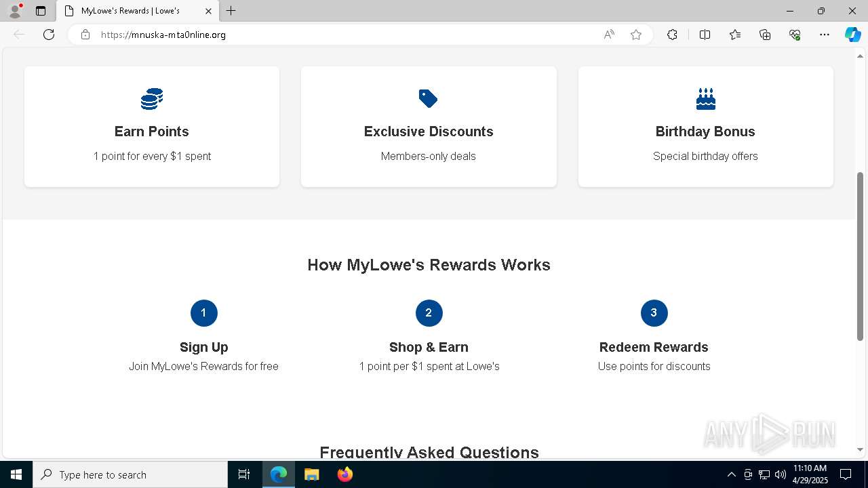Open Microsoft Edge from the taskbar
868x488 pixels.
[279, 474]
